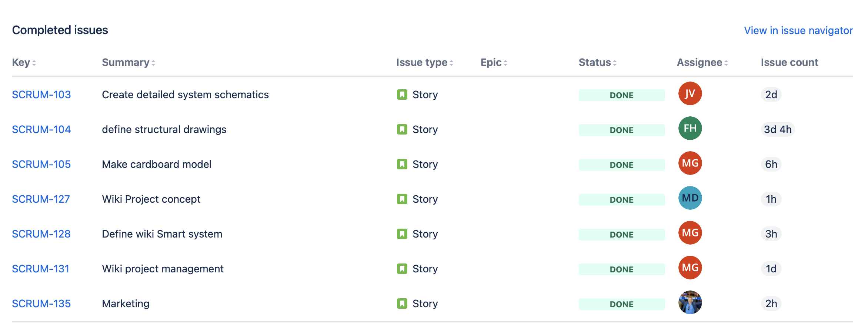Open the SCRUM-131 issue key

41,269
